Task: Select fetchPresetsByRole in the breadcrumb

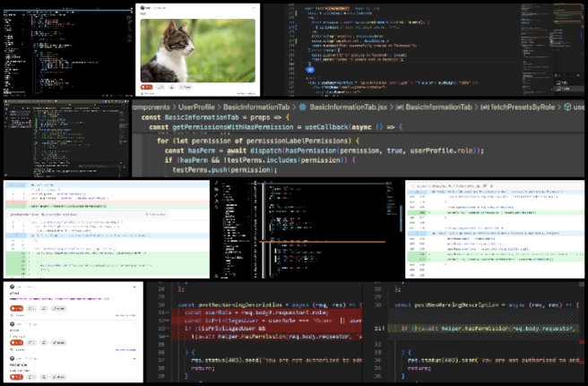Action: [523, 107]
